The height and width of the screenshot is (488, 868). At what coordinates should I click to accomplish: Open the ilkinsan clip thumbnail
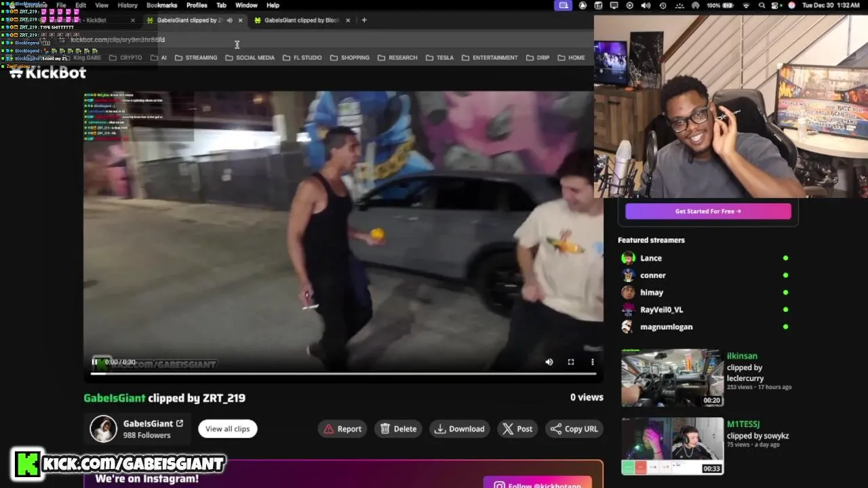coord(672,378)
